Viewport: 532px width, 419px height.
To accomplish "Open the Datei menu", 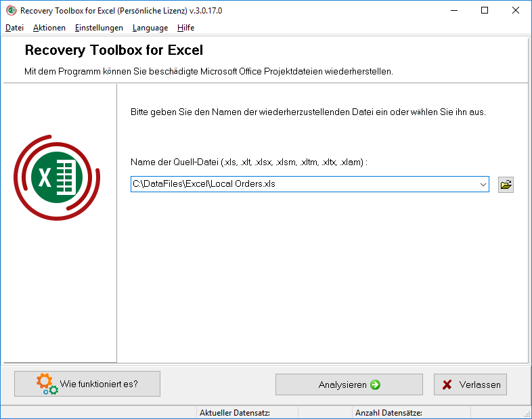I will tap(15, 28).
